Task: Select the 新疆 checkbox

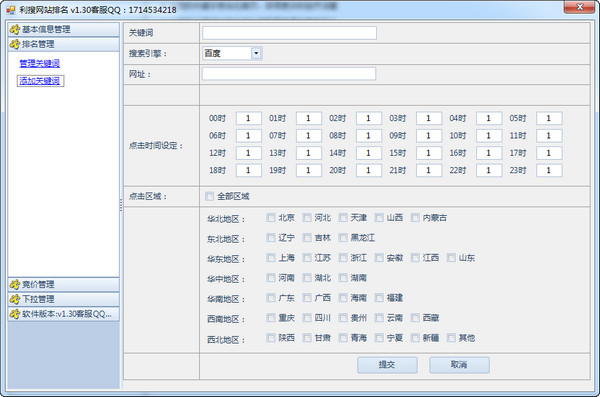Action: click(x=415, y=338)
